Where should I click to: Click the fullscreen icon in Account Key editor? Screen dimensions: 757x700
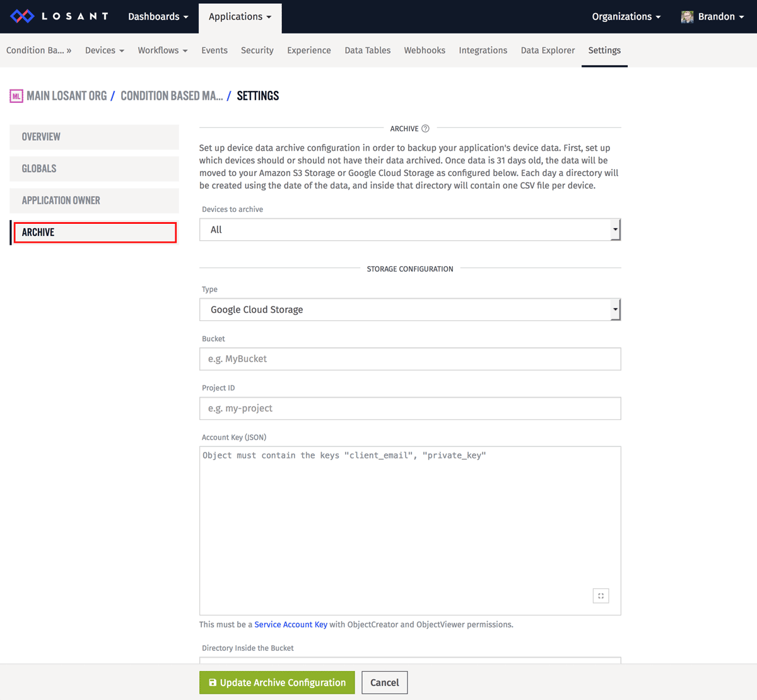(601, 595)
